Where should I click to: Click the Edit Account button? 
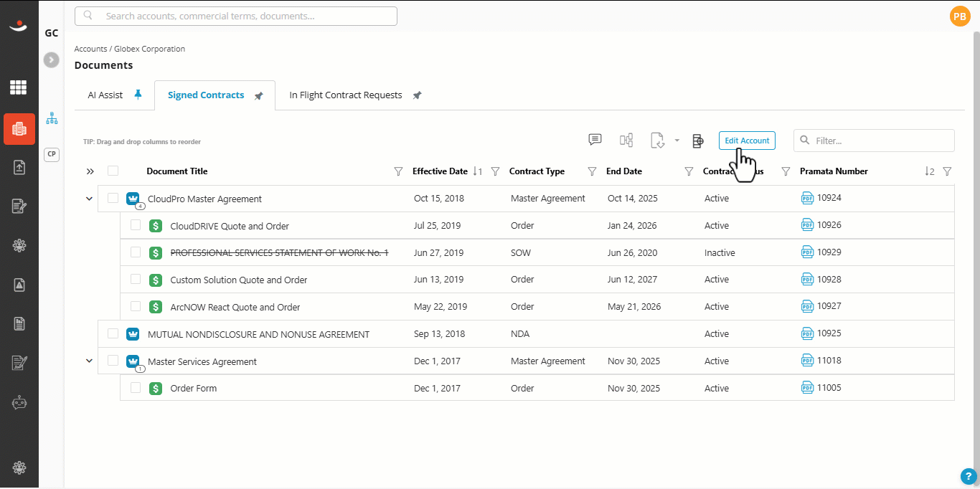(x=747, y=141)
